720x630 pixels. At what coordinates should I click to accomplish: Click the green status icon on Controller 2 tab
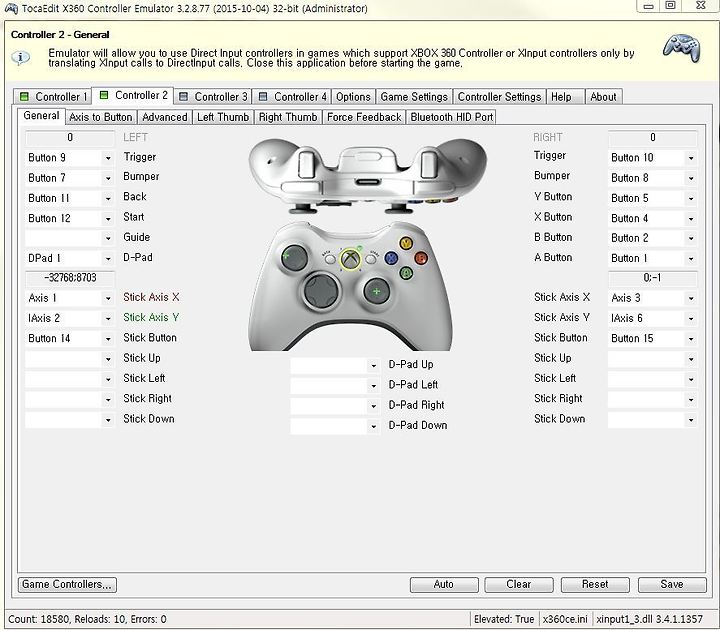point(104,95)
